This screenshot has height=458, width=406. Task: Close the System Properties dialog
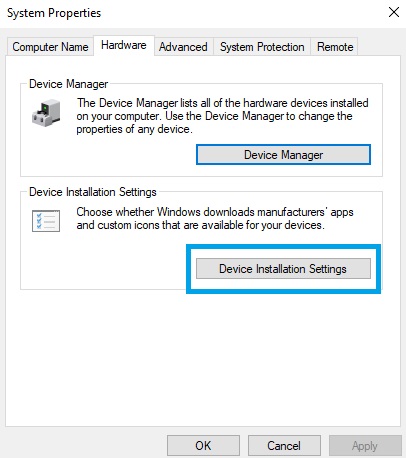click(394, 12)
